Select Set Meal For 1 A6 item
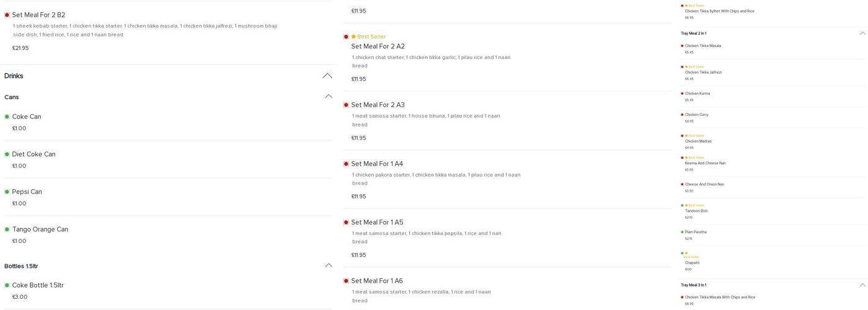The image size is (868, 310). (x=377, y=281)
